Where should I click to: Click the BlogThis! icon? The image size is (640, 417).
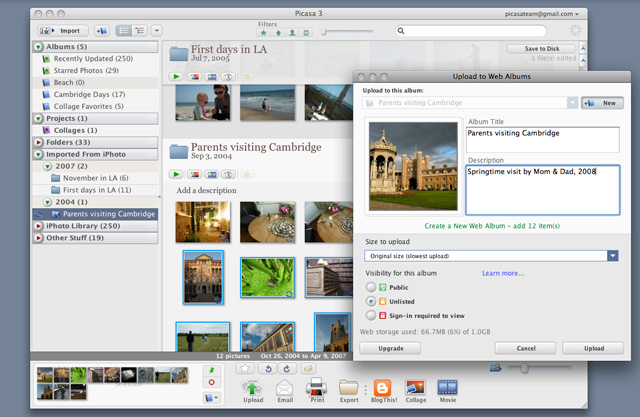coord(383,391)
